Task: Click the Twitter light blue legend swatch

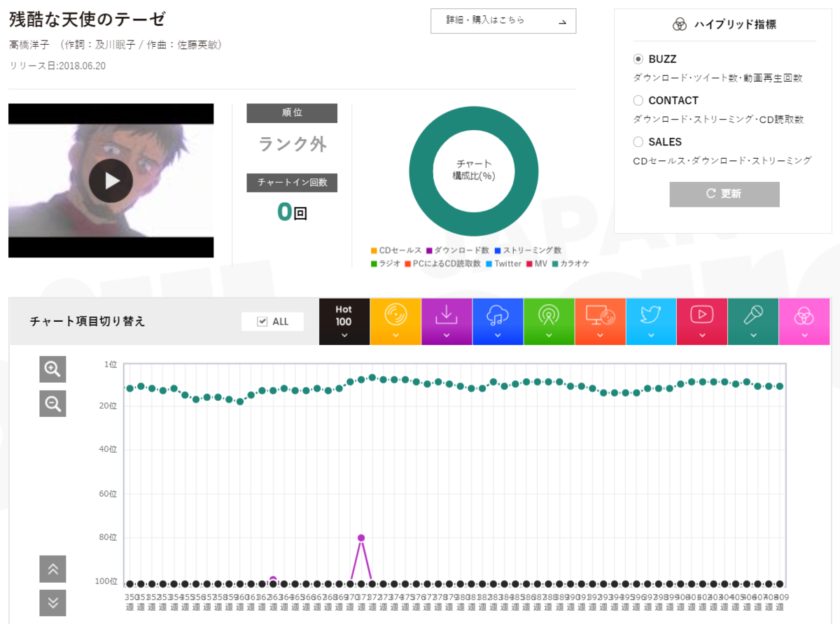Action: pos(489,264)
